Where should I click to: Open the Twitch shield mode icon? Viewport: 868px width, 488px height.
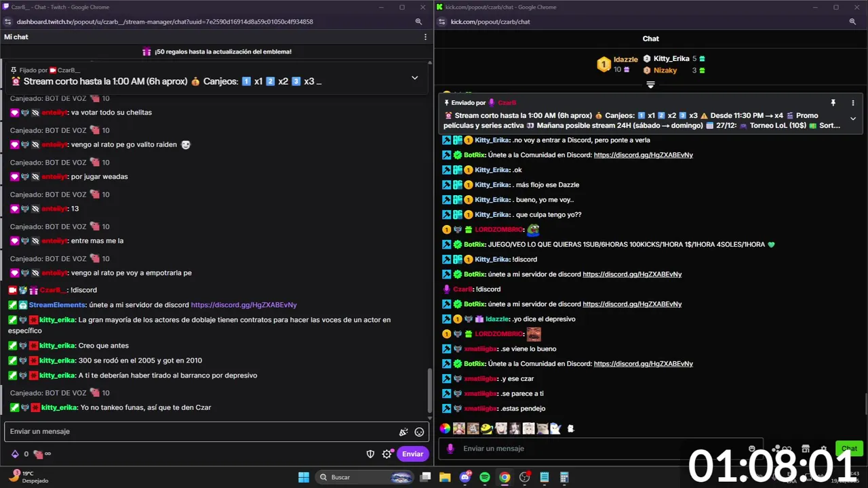click(x=370, y=454)
